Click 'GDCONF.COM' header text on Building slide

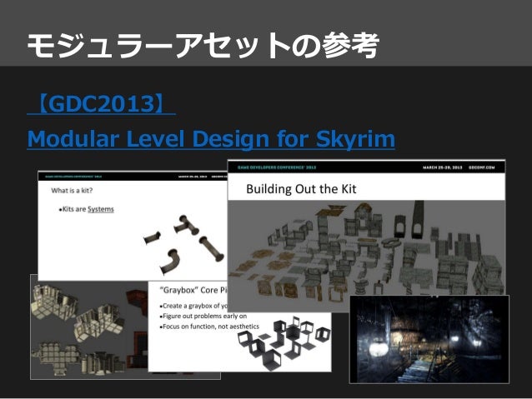pos(482,167)
